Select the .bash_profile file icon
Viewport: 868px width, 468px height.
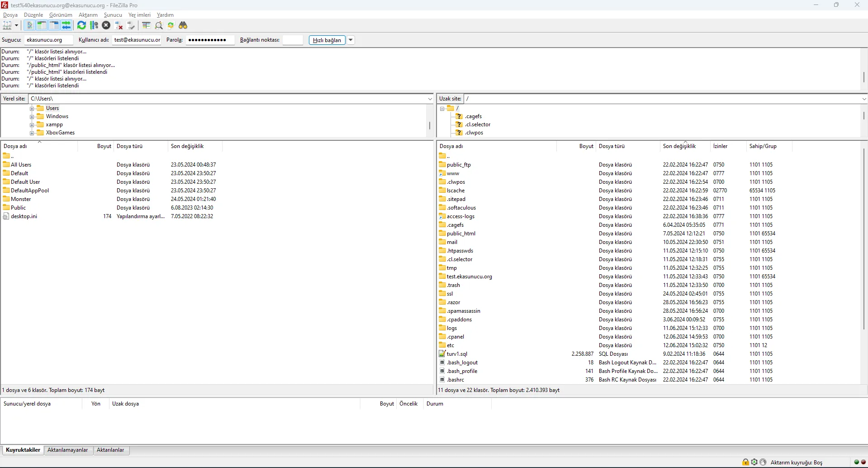[442, 371]
